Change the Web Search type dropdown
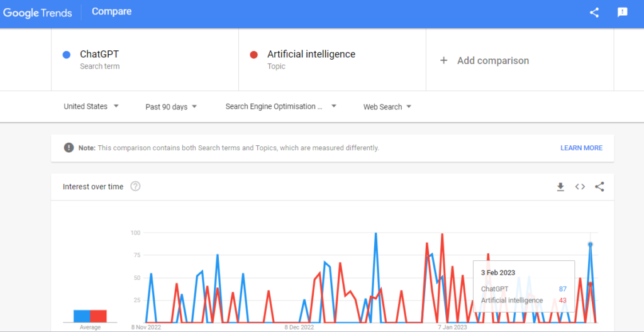644x332 pixels. pyautogui.click(x=387, y=107)
